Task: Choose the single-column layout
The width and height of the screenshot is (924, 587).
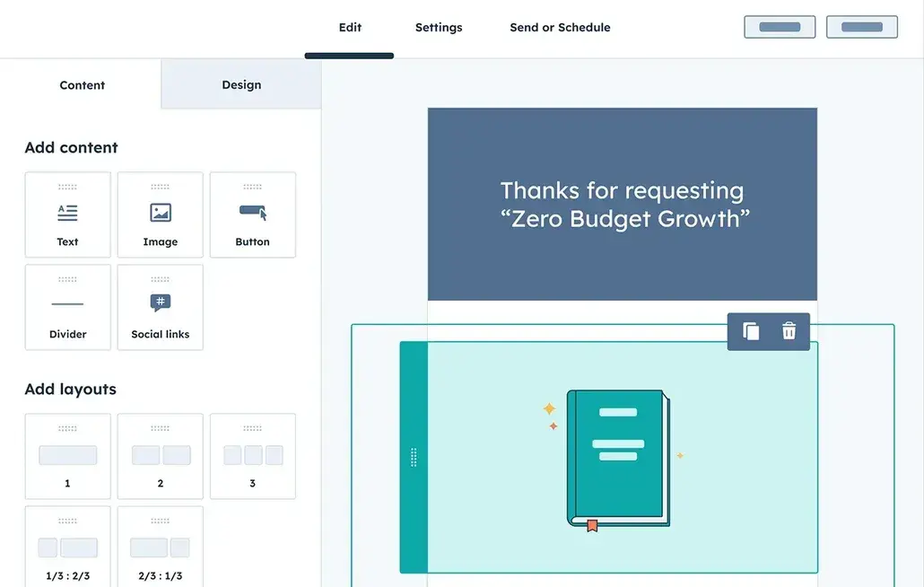Action: (x=67, y=455)
